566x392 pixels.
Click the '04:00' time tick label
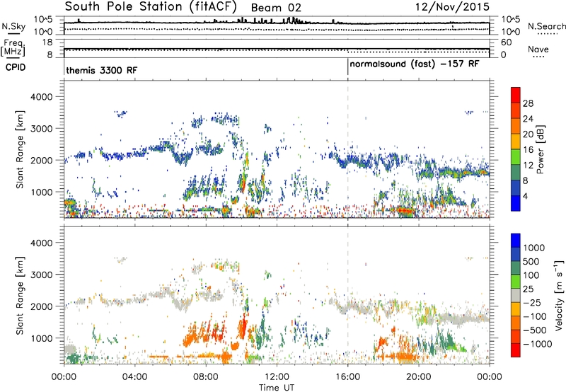pos(134,377)
